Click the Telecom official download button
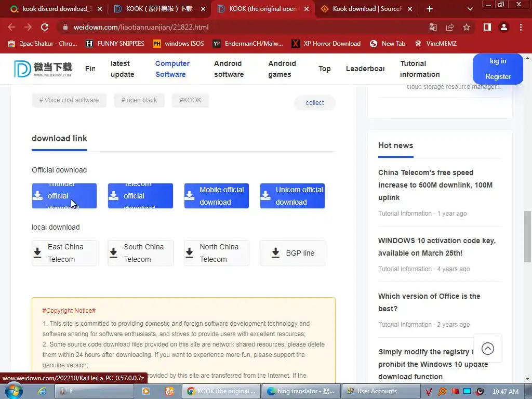This screenshot has height=399, width=532. click(140, 196)
